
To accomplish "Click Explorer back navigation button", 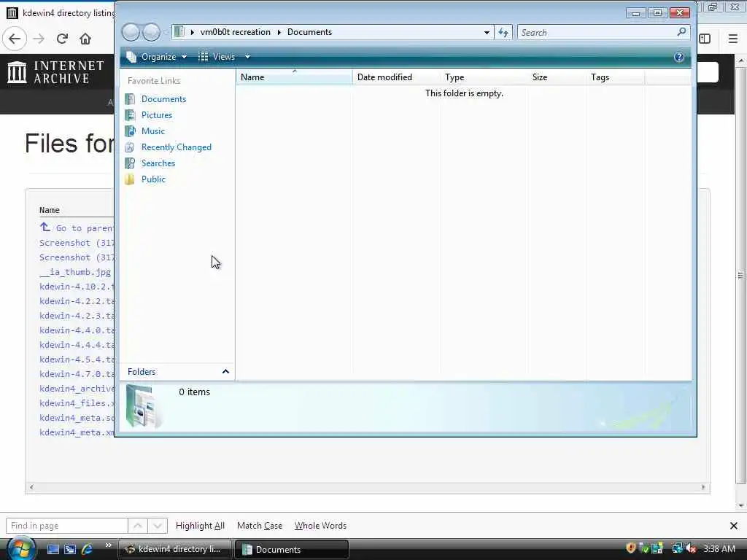I will (131, 32).
